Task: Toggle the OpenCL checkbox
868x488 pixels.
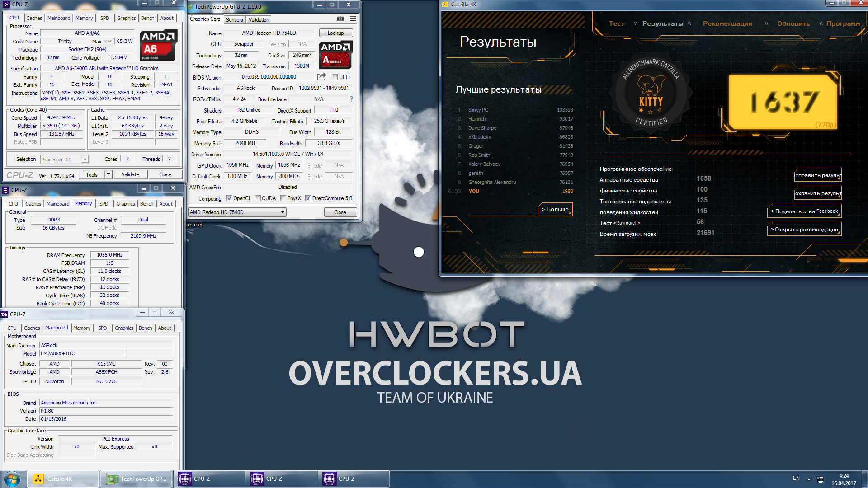Action: pyautogui.click(x=229, y=198)
